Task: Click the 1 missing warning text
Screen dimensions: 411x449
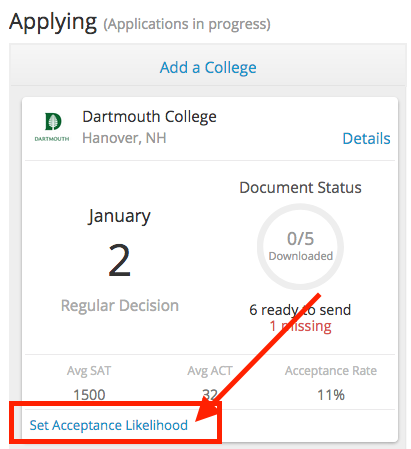Action: click(300, 326)
